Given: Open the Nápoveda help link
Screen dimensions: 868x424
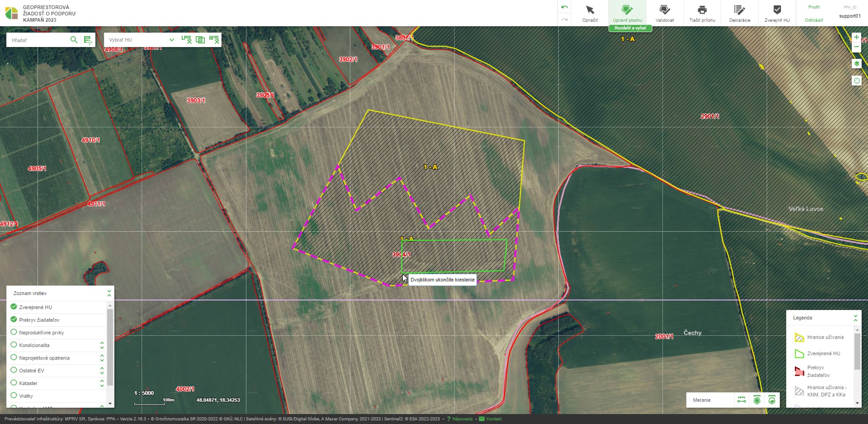Looking at the screenshot, I should point(462,419).
